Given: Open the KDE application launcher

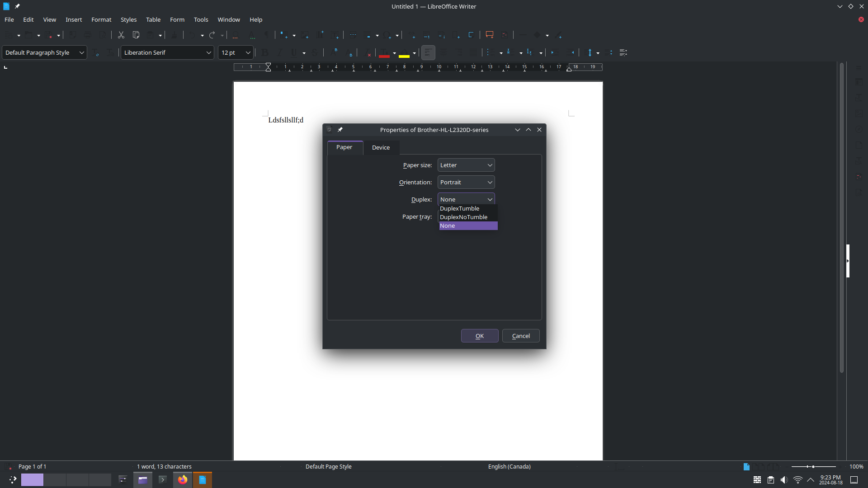Looking at the screenshot, I should [13, 480].
